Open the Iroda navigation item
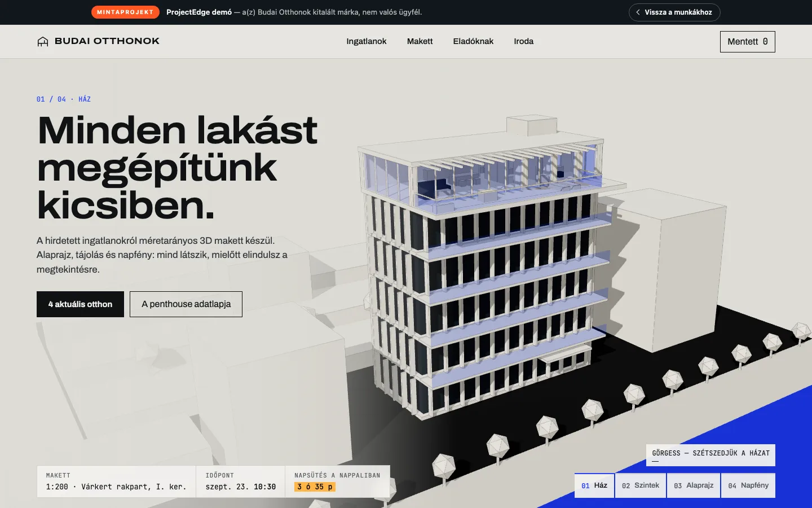This screenshot has width=812, height=508. click(523, 41)
